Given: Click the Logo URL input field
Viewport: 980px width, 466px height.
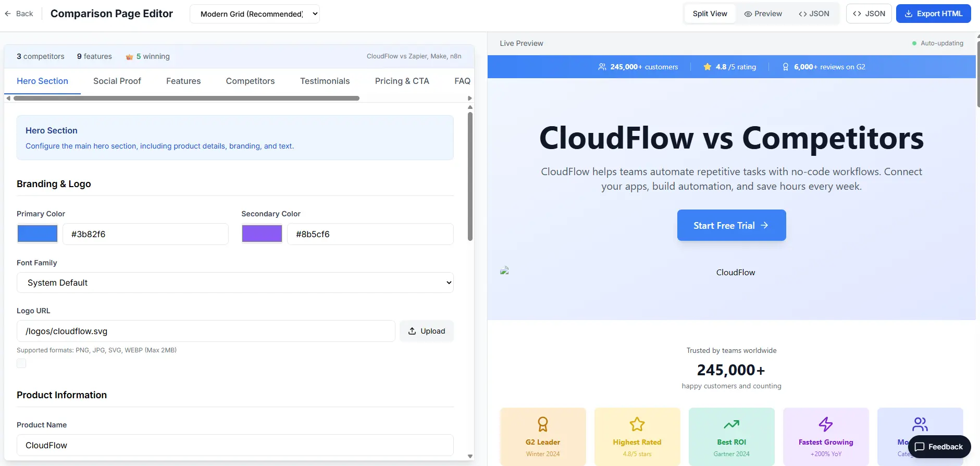Looking at the screenshot, I should 206,331.
